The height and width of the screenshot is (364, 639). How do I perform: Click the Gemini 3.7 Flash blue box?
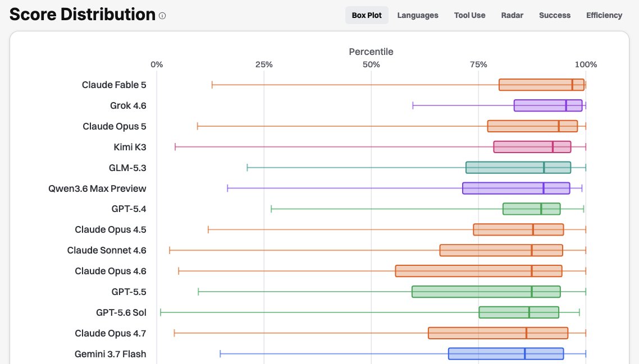[506, 354]
